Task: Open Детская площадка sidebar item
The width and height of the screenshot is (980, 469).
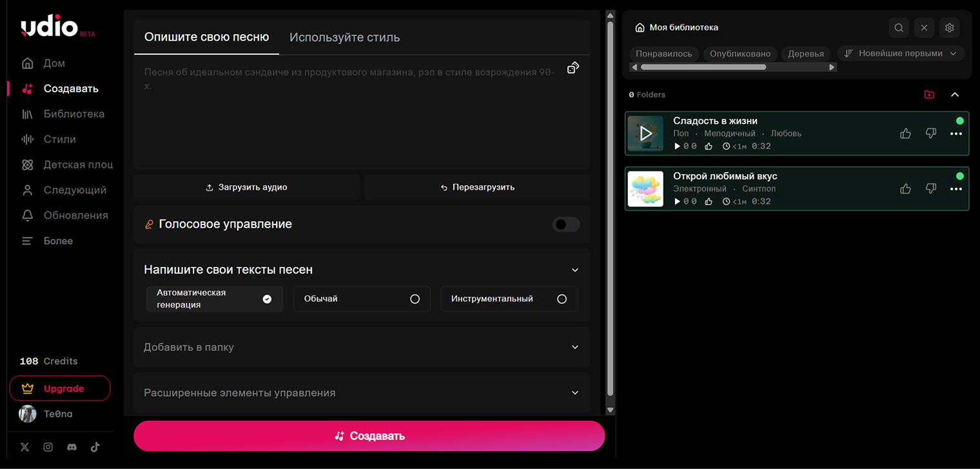Action: 67,165
